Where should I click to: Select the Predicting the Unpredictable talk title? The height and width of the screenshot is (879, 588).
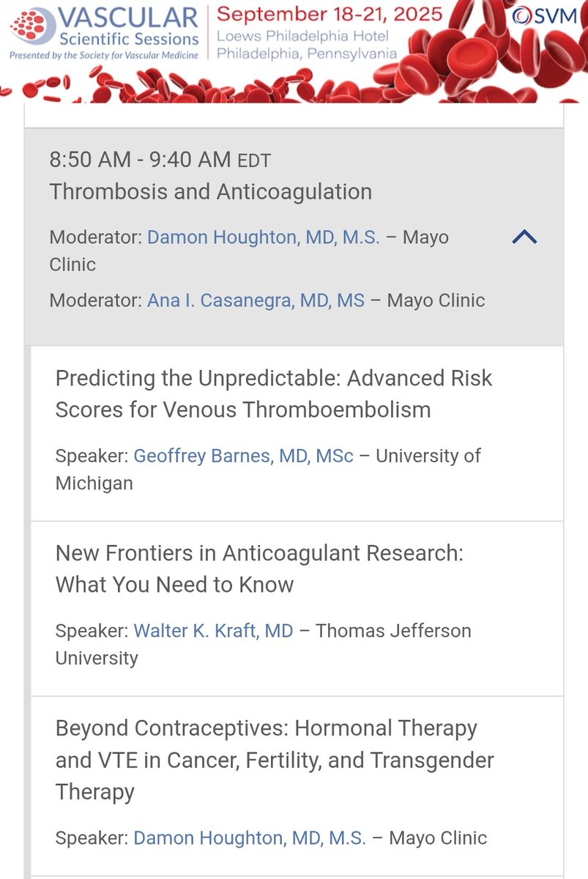274,393
